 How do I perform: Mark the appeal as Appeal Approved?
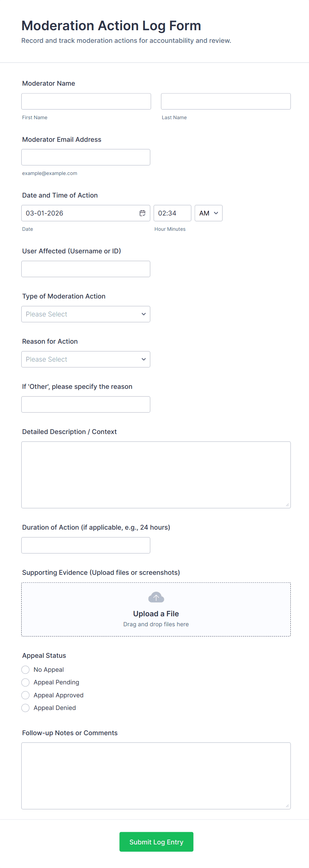coord(25,695)
